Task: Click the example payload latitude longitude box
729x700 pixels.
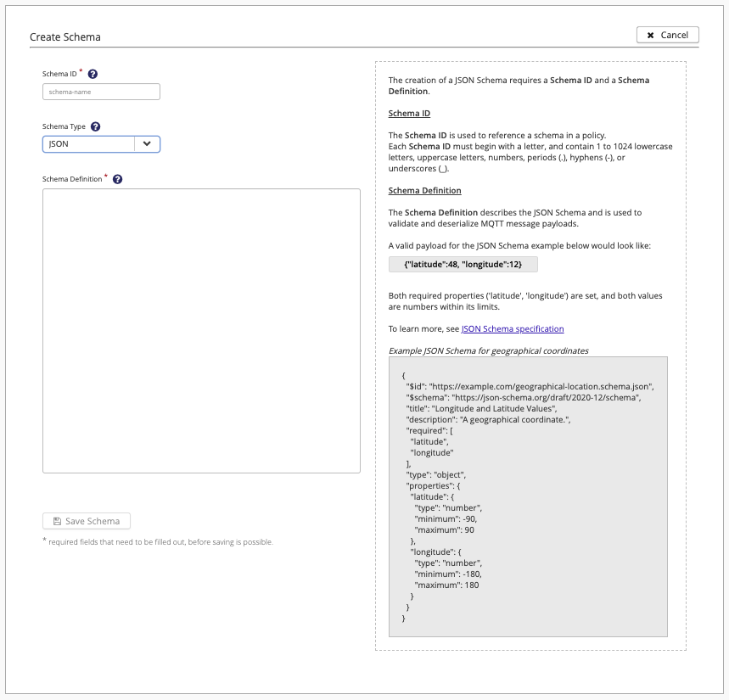Action: point(463,265)
